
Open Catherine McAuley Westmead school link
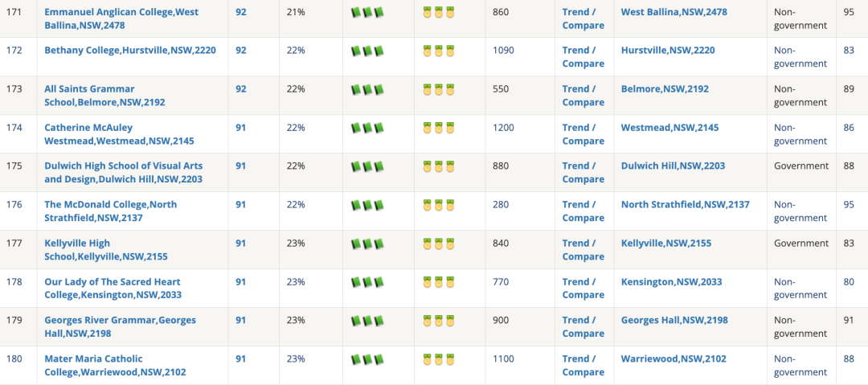pos(119,134)
